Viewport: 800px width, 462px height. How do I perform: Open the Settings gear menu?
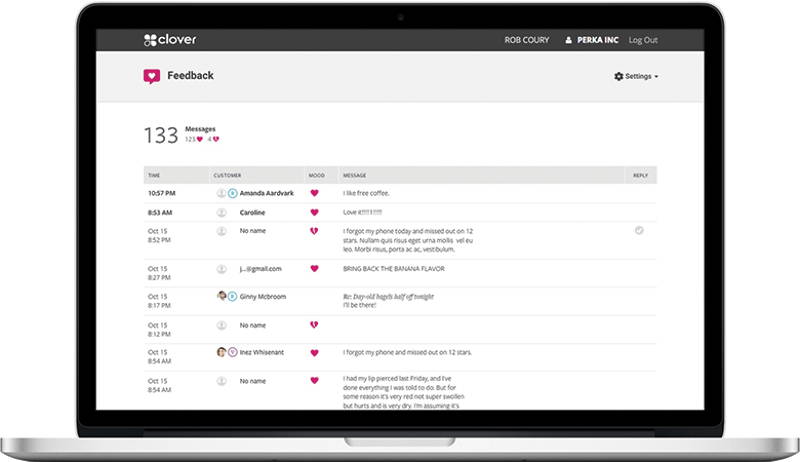click(x=636, y=76)
